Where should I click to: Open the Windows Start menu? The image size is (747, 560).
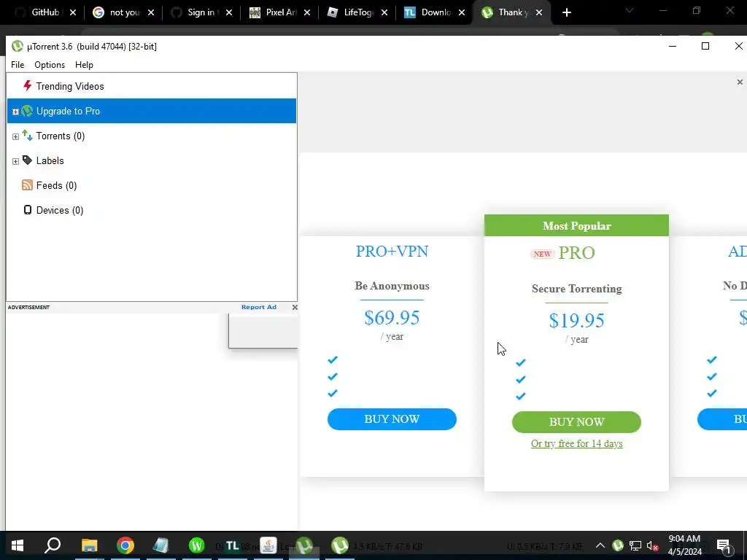18,545
